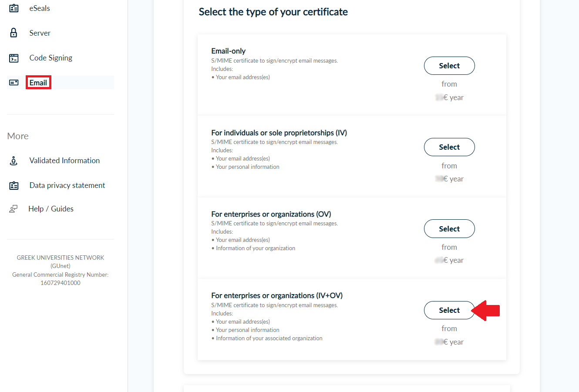Go to Code Signing section
This screenshot has width=579, height=392.
tap(51, 58)
